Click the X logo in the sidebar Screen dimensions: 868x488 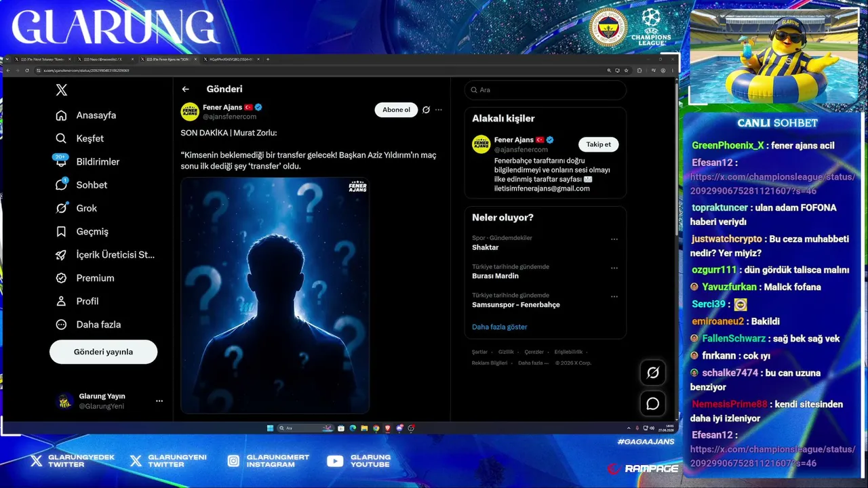pos(62,90)
